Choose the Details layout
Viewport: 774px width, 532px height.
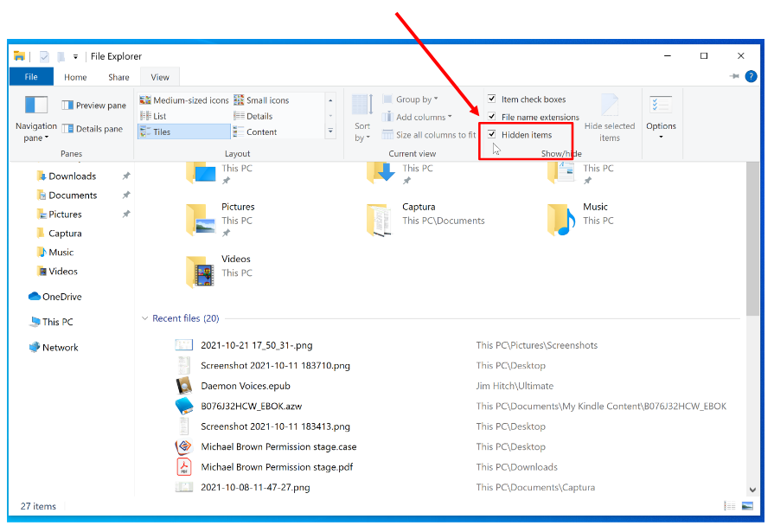(x=253, y=116)
